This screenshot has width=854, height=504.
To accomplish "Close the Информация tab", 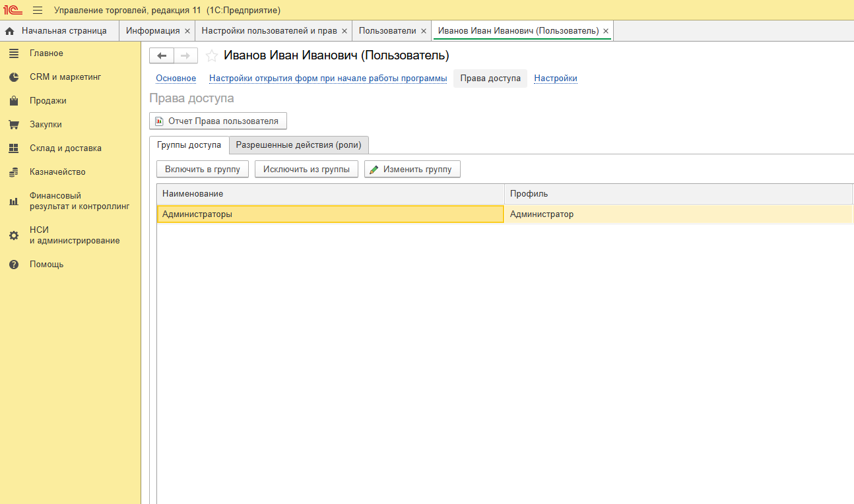I will 187,31.
